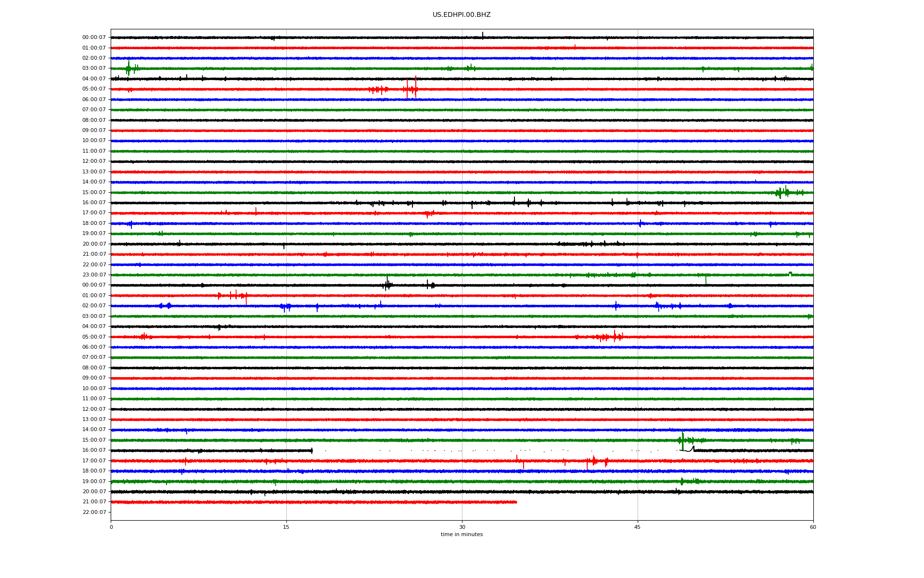Click green downward spike on the 23:00:07 trace
The image size is (924, 578).
pos(706,279)
